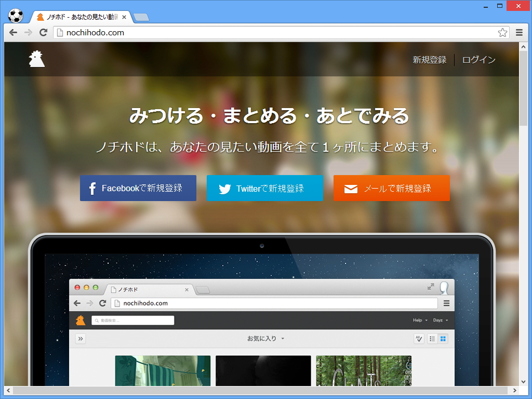Image resolution: width=532 pixels, height=399 pixels.
Task: Click the browser back arrow icon
Action: pyautogui.click(x=13, y=32)
